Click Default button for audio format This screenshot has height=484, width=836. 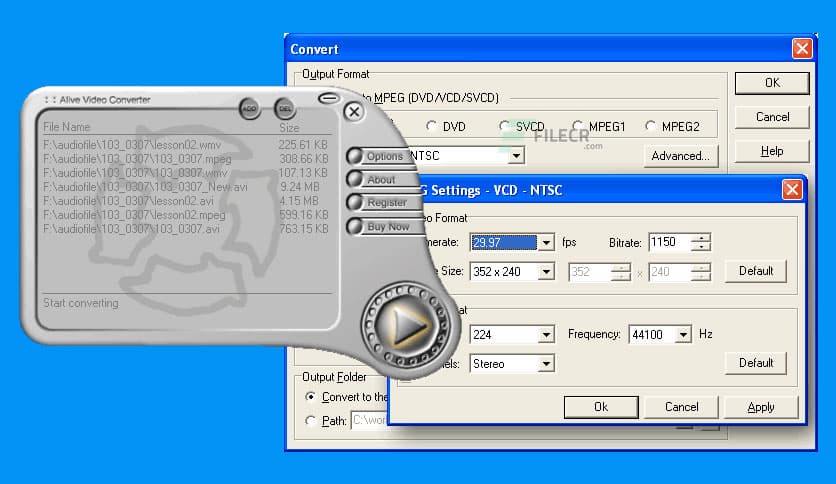[x=755, y=363]
